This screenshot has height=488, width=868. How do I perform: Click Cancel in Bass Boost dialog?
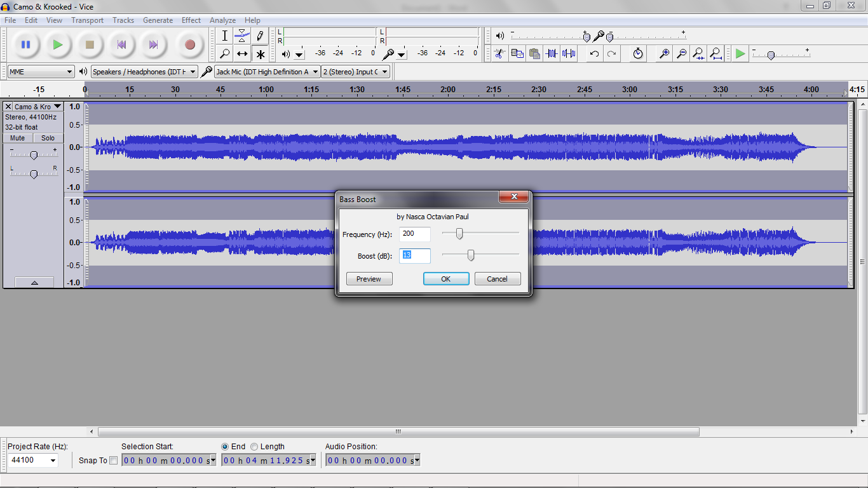click(x=498, y=279)
